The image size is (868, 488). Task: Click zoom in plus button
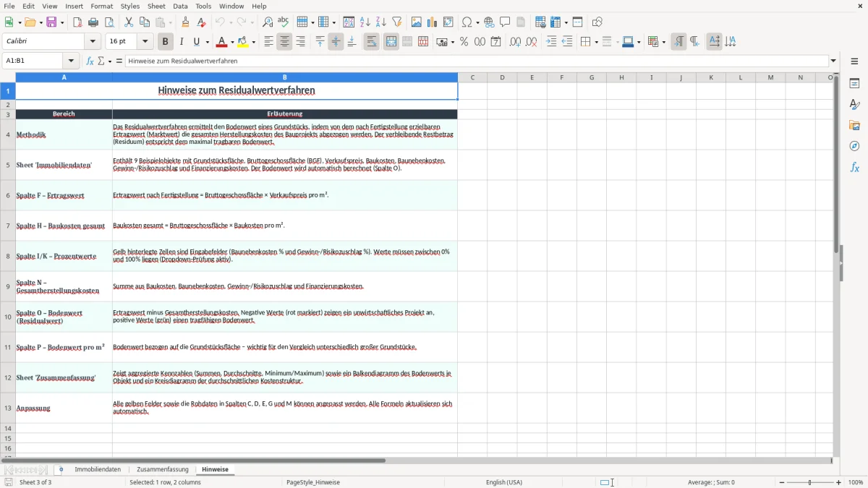point(839,482)
